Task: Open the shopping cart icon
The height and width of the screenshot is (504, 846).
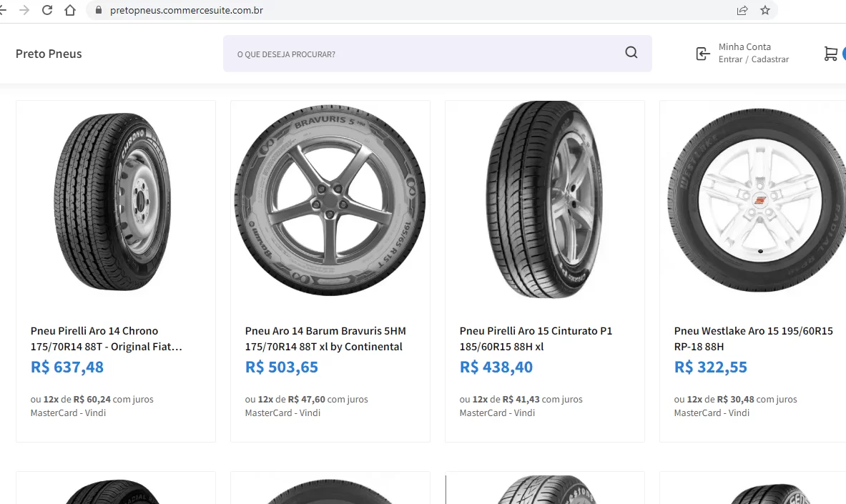Action: pos(830,54)
